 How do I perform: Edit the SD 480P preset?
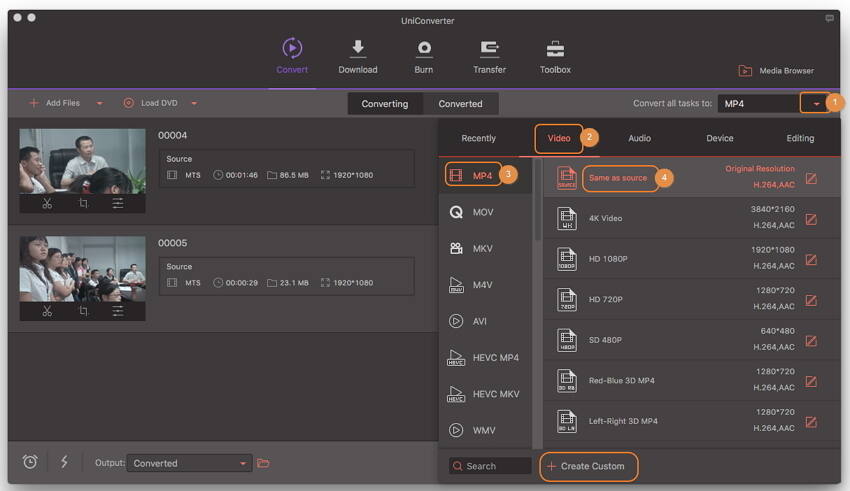[811, 341]
